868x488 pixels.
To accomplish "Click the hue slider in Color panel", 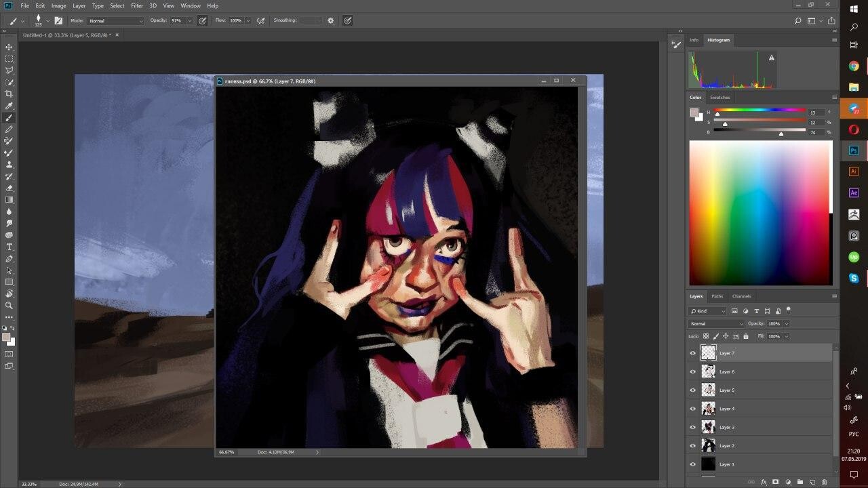I will pos(759,110).
